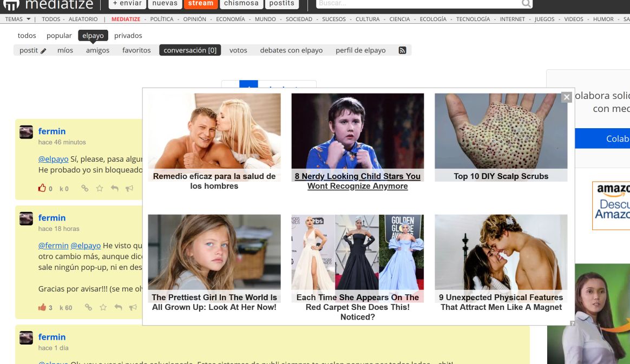630x364 pixels.
Task: Click thumbs-up on 18-hours-ago post
Action: coord(42,307)
